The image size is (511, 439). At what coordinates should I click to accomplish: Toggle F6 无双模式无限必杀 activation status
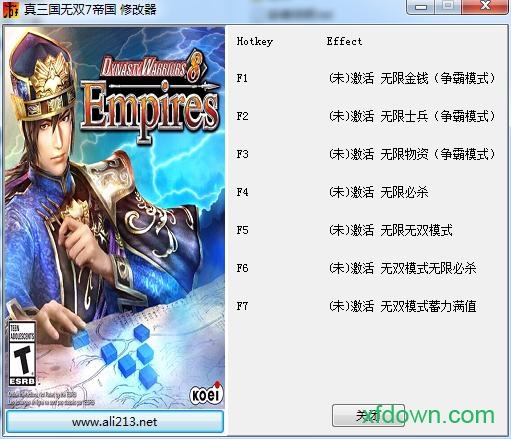[351, 268]
